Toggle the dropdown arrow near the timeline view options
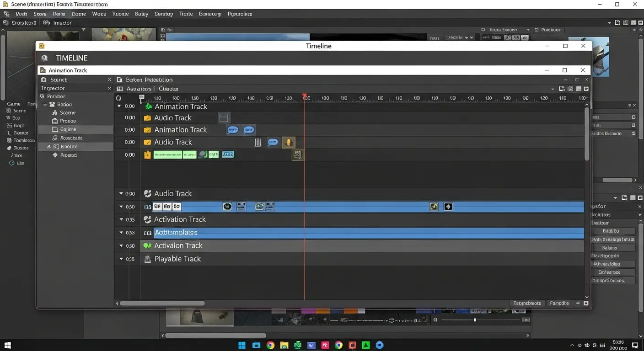This screenshot has height=351, width=644. click(553, 89)
